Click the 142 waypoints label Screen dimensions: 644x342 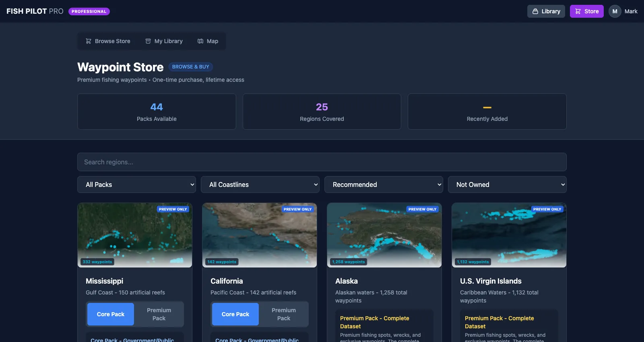pyautogui.click(x=222, y=262)
